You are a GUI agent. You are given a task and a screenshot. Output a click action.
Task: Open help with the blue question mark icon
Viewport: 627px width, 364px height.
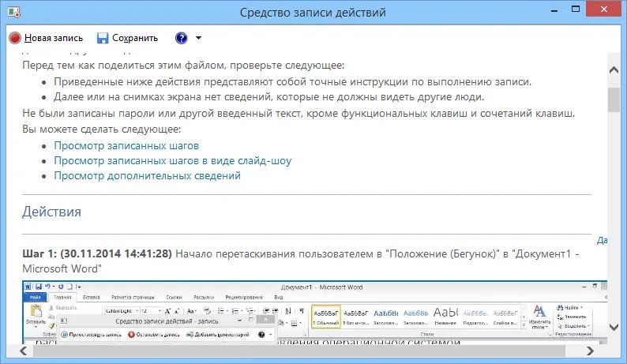tap(181, 38)
